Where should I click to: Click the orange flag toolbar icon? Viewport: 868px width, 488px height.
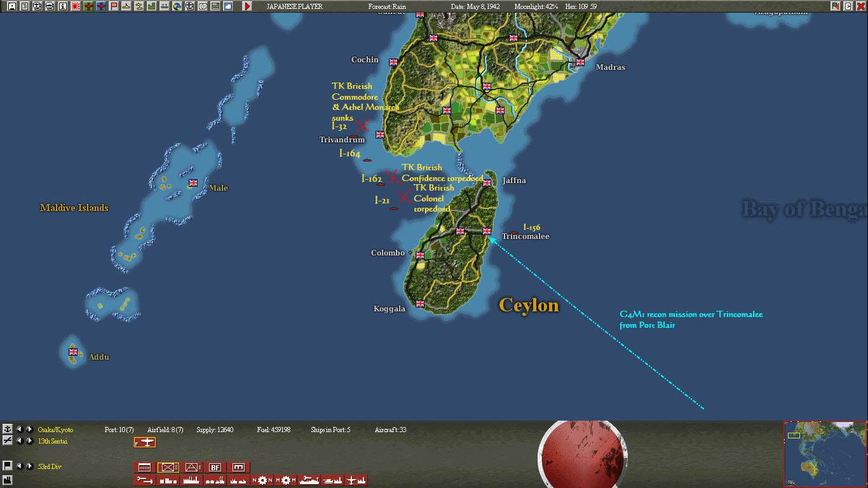(x=114, y=6)
